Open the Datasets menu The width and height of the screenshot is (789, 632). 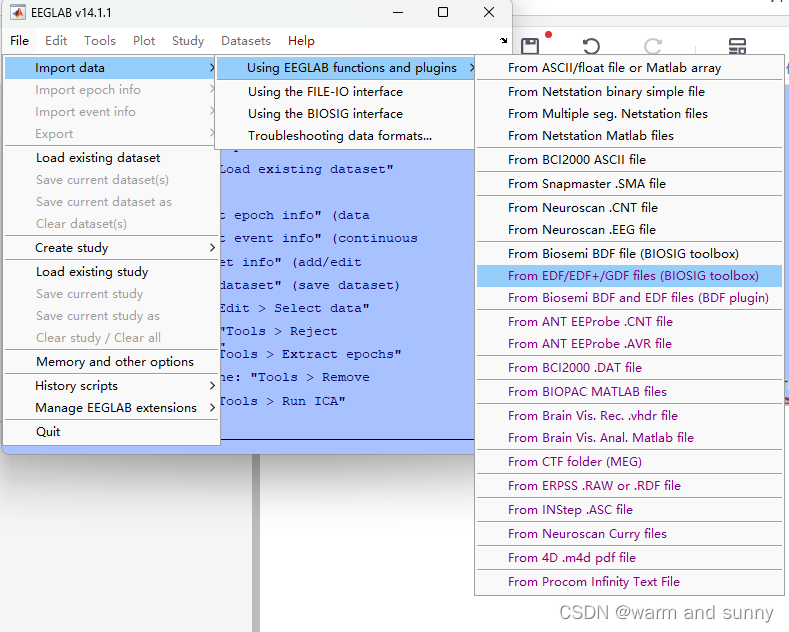tap(246, 41)
